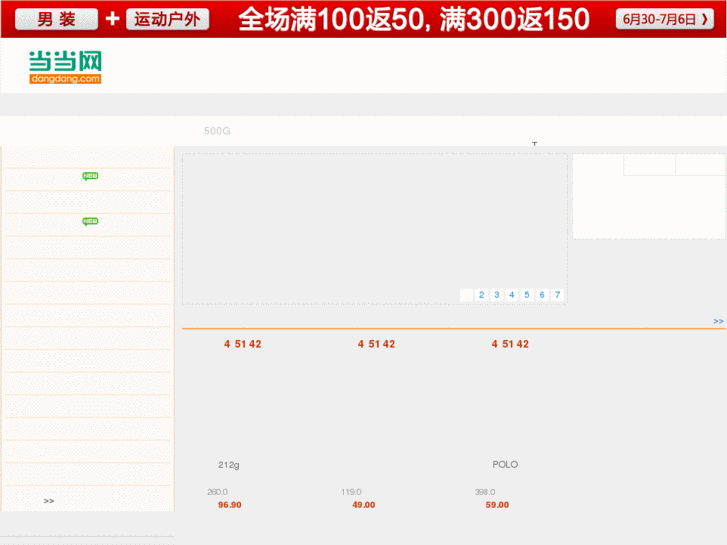Click countdown timer above the POLO product
This screenshot has width=727, height=545.
pos(510,344)
